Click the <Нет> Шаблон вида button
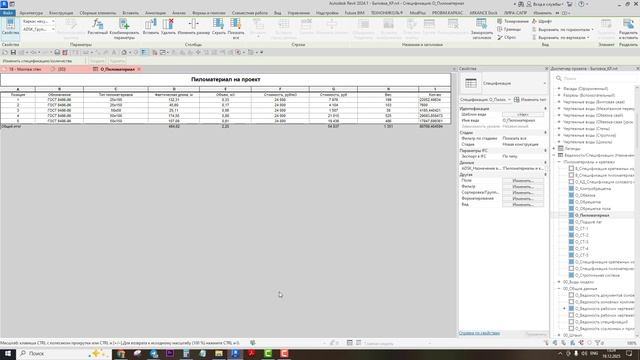Viewport: 640px width, 360px height. coord(523,115)
